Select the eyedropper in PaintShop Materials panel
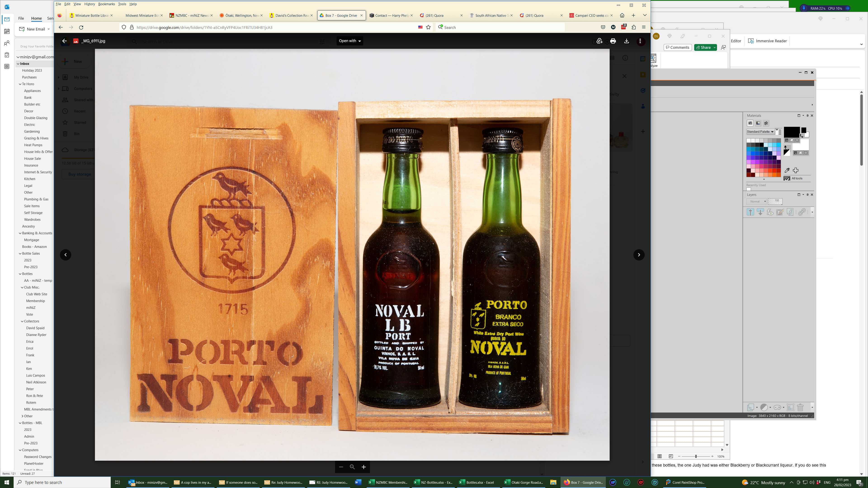 point(787,170)
